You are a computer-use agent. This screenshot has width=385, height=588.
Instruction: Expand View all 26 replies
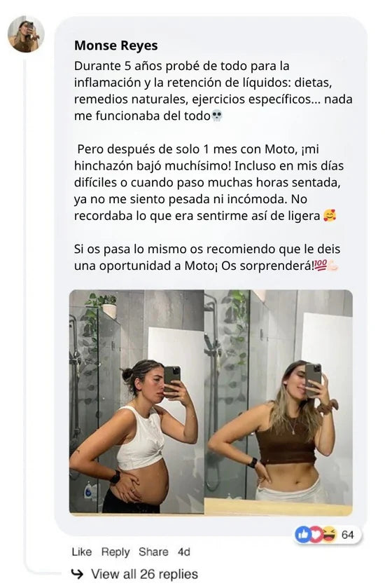pyautogui.click(x=145, y=574)
